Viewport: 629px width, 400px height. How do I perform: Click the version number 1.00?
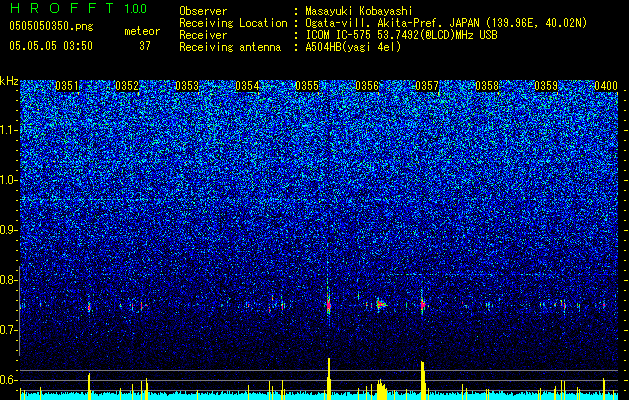pos(136,9)
